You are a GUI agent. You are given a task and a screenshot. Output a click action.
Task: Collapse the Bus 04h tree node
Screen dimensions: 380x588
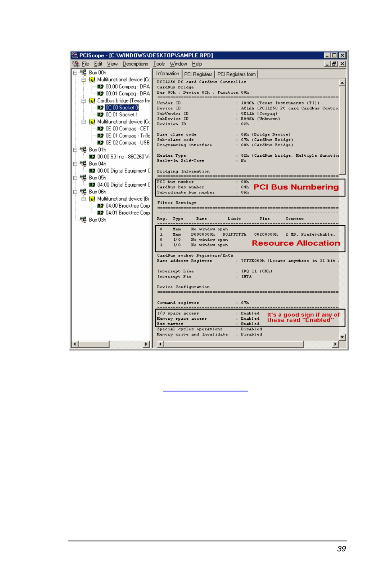(x=75, y=164)
